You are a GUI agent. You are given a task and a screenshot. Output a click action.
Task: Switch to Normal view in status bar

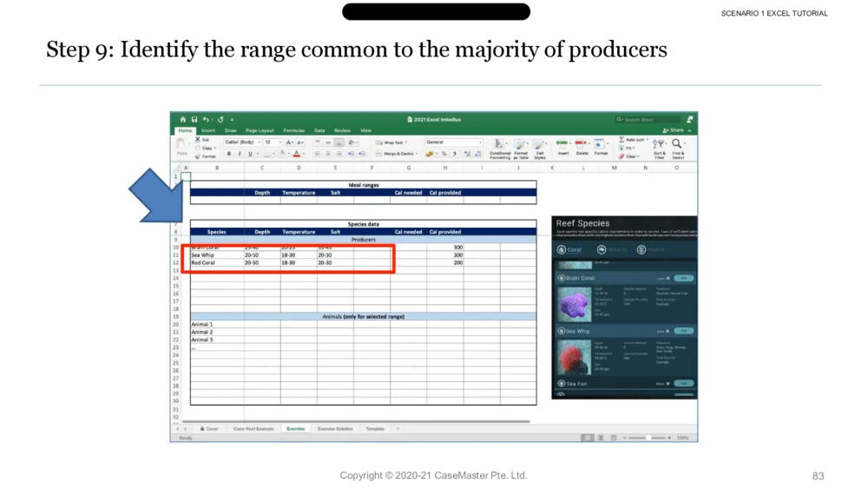tap(588, 438)
